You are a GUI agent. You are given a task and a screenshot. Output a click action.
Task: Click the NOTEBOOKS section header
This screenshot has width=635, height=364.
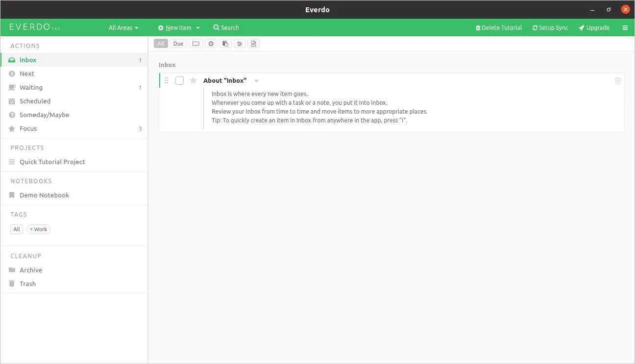31,181
